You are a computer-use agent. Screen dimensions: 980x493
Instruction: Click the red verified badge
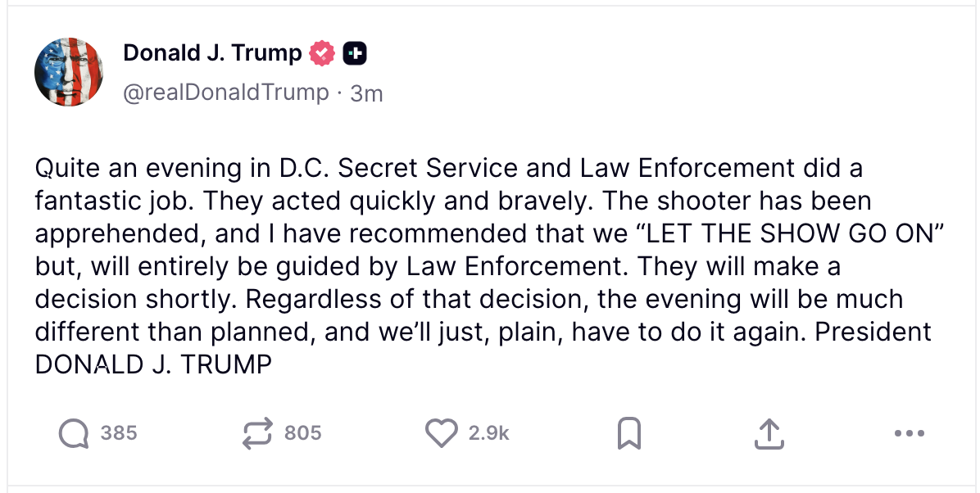(321, 54)
